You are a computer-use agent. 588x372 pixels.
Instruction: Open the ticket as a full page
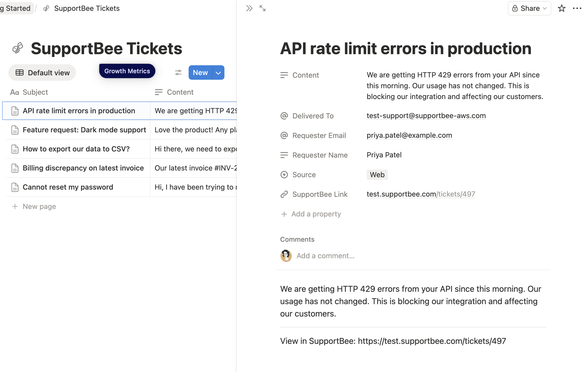(x=262, y=9)
